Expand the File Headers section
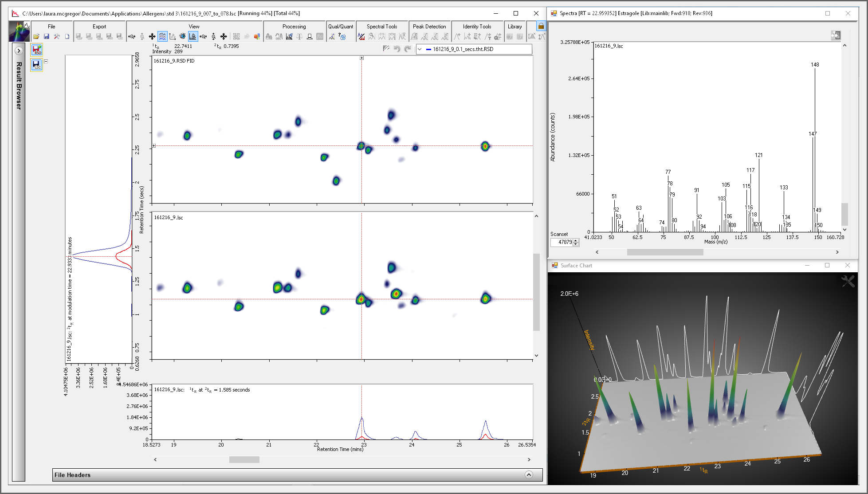 pos(529,475)
